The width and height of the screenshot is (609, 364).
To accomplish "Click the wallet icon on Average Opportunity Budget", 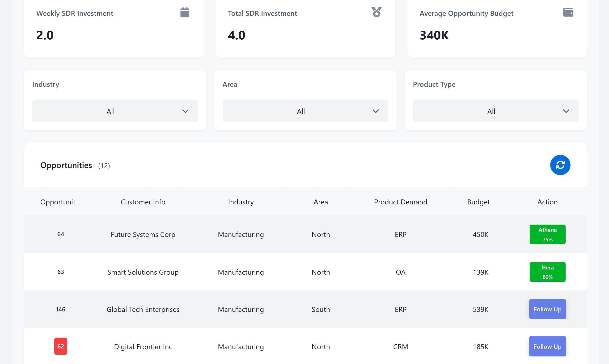I will tap(568, 12).
